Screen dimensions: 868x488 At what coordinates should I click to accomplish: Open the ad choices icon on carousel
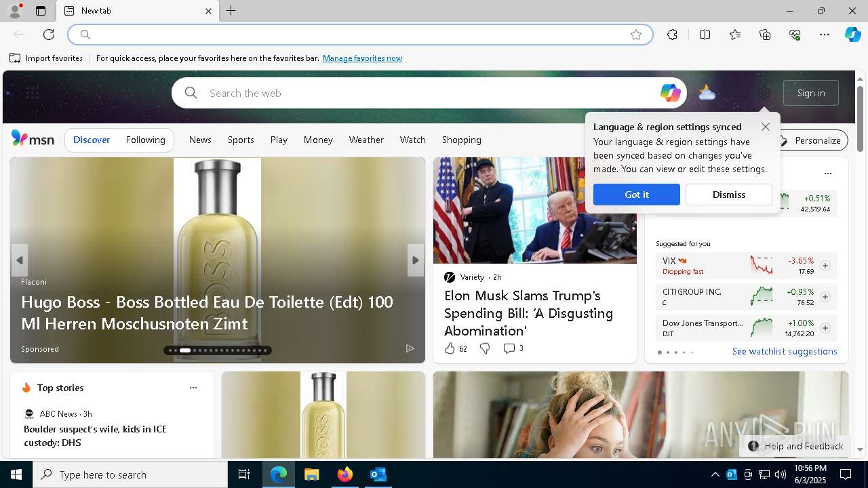coord(410,348)
